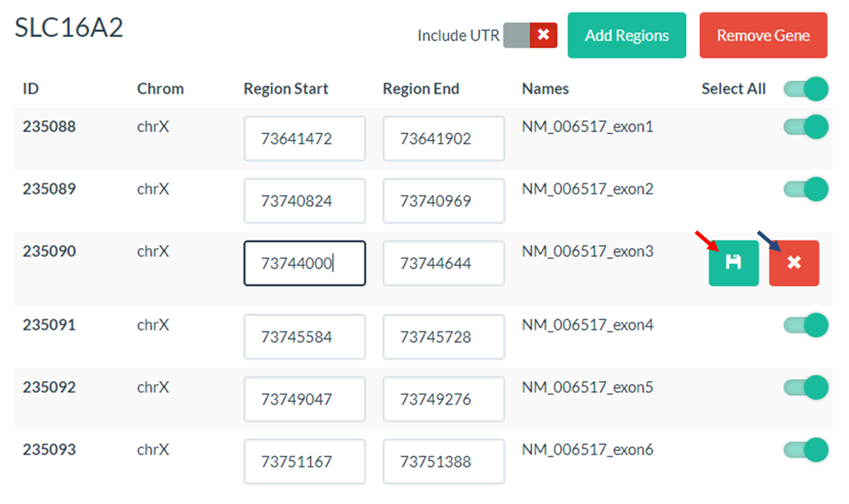This screenshot has width=849, height=504.
Task: Disable the NM_006517_exon5 region toggle
Action: point(806,387)
